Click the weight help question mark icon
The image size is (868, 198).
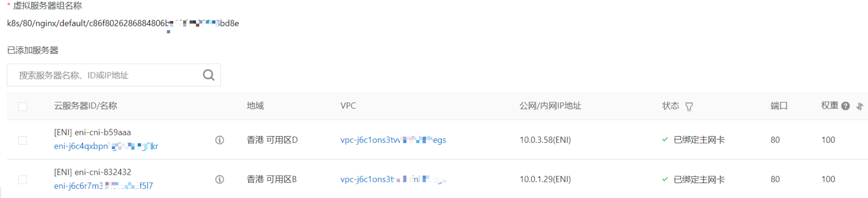[x=845, y=106]
